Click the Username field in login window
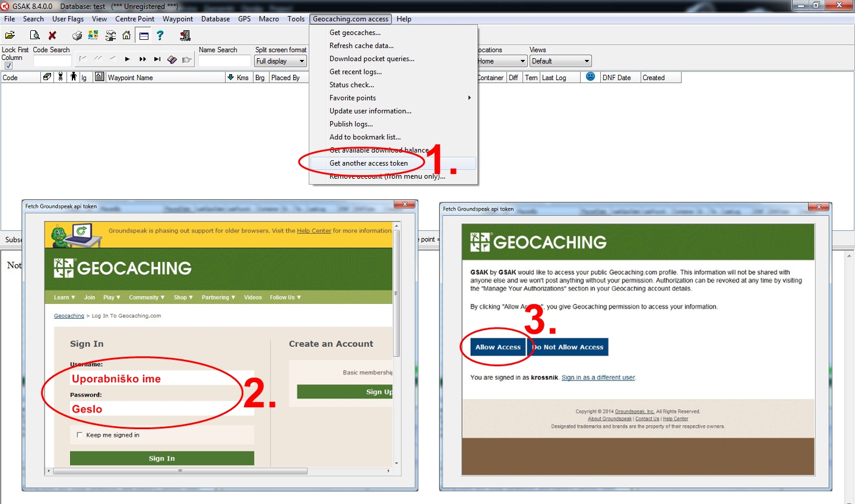The height and width of the screenshot is (504, 855). coord(162,378)
